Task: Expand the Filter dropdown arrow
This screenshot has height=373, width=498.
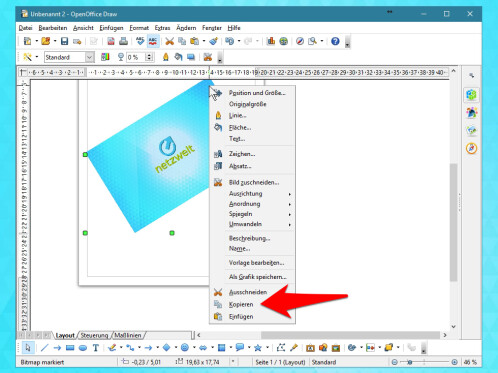Action: coord(37,57)
